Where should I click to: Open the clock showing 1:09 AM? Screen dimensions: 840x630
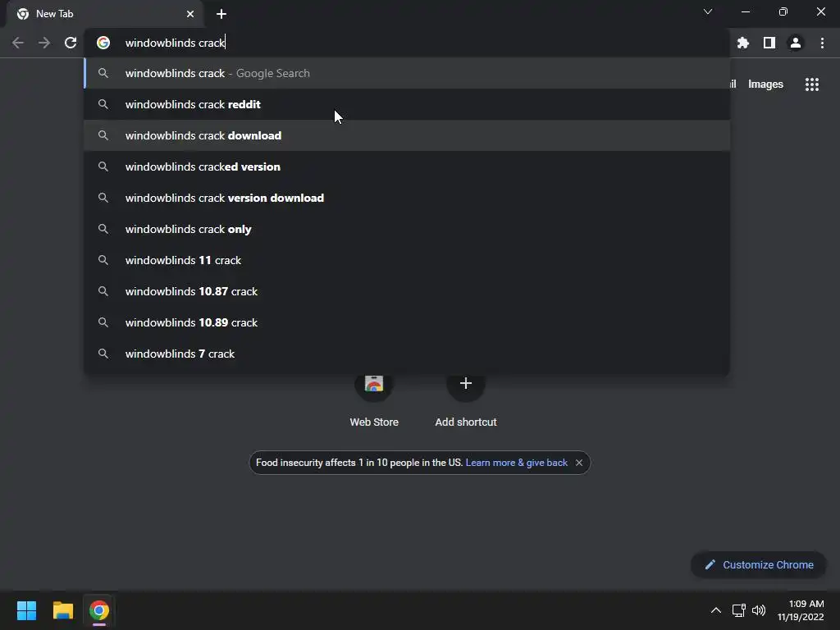point(801,610)
